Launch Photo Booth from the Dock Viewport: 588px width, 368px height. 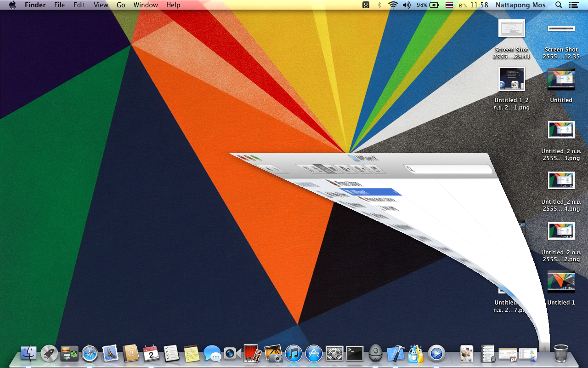click(x=253, y=353)
